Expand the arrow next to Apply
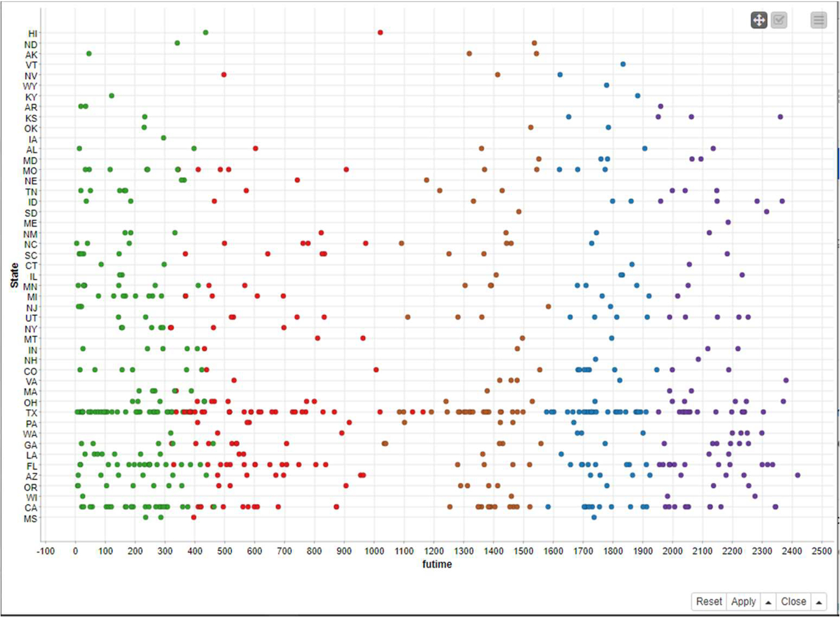 click(768, 602)
